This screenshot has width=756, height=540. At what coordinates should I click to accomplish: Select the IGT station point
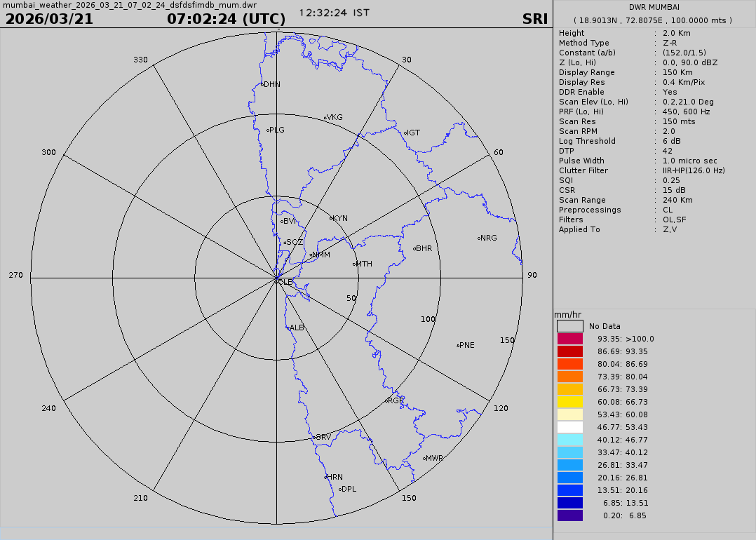[405, 133]
